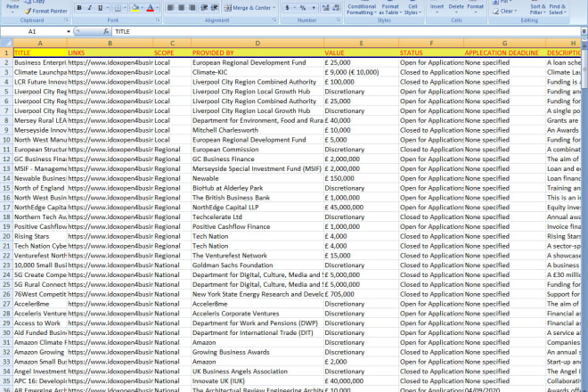Open Format as Table menu
Viewport: 588px width, 392px height.
390,8
